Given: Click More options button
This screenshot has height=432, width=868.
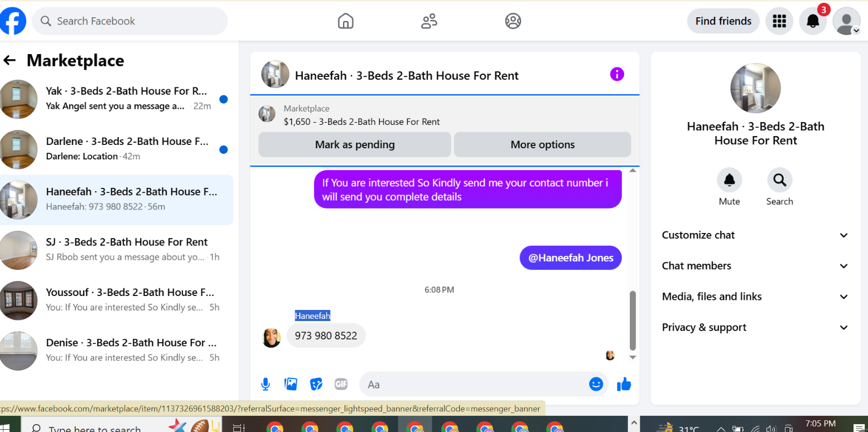Looking at the screenshot, I should point(542,144).
